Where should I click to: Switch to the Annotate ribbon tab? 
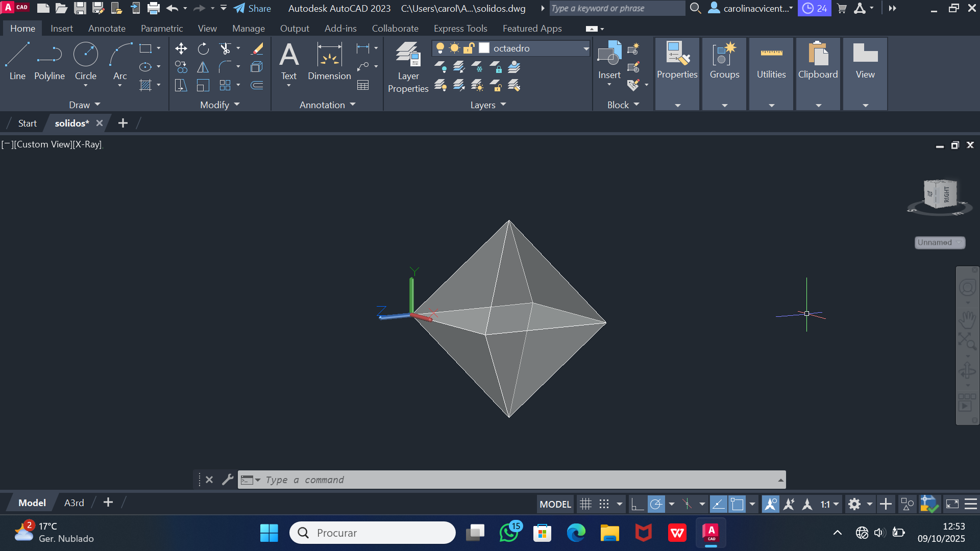tap(107, 29)
